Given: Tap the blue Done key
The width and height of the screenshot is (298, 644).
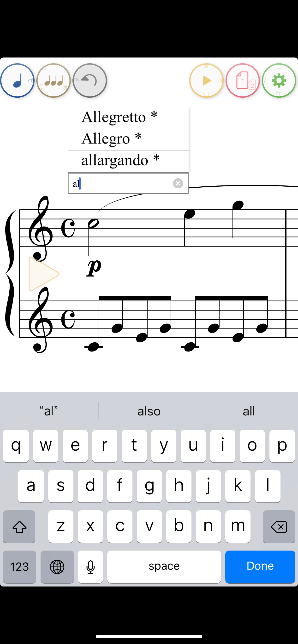Looking at the screenshot, I should coord(260,567).
